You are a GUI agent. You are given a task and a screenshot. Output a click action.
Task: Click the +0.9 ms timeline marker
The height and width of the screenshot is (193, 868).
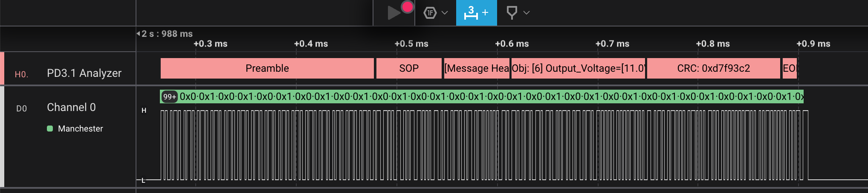click(x=813, y=44)
